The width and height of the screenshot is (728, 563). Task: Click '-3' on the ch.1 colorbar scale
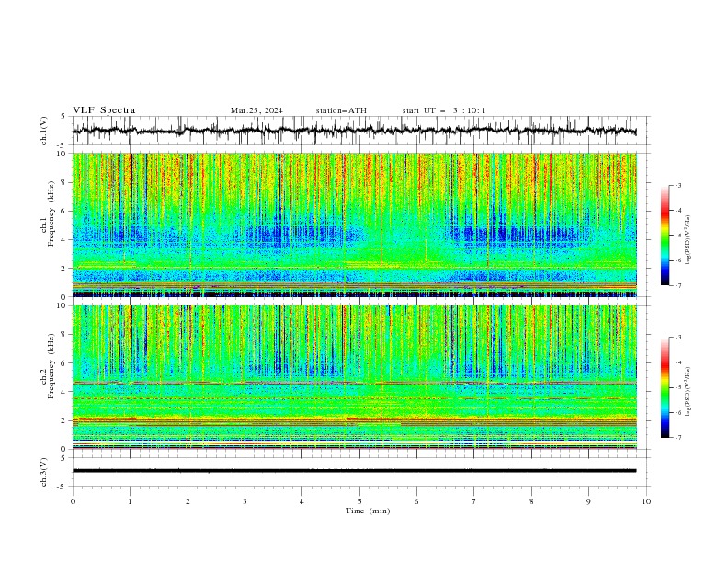coord(677,185)
